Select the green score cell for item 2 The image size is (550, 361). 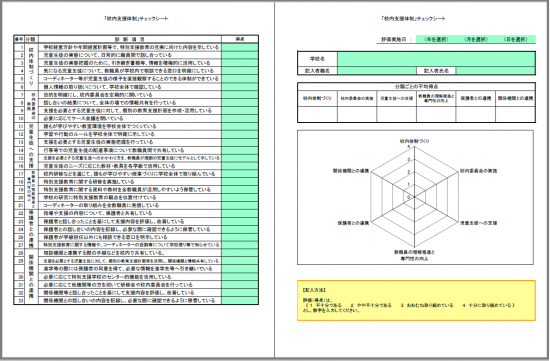[240, 55]
